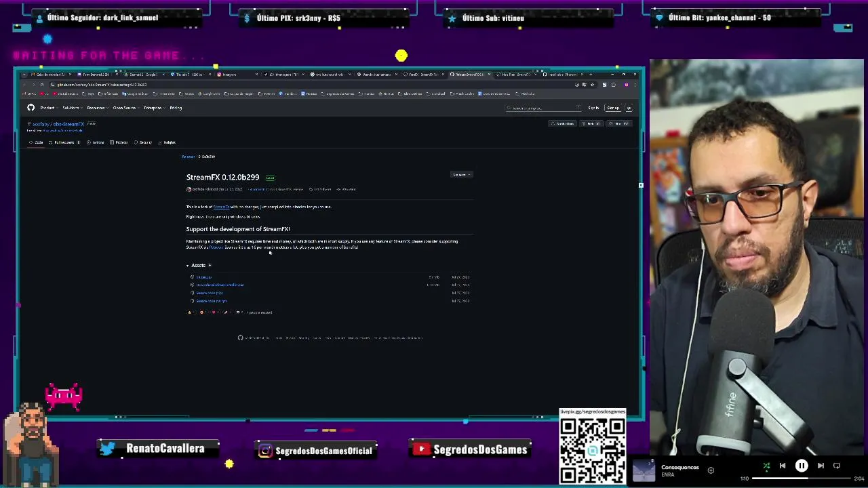The height and width of the screenshot is (488, 868).
Task: Switch to the Security tab
Action: [x=143, y=142]
